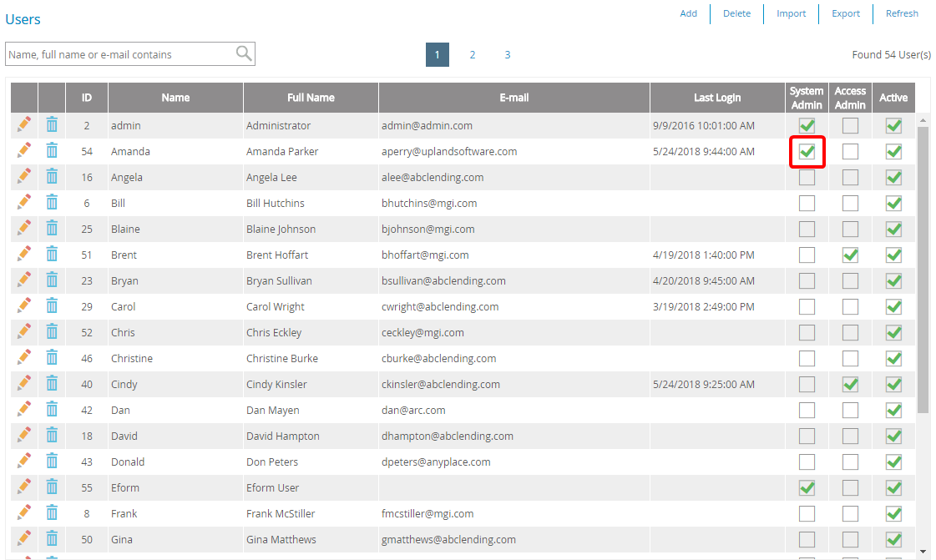Screen dimensions: 936x560
Task: Delete the Carol Wright entry
Action: (x=52, y=305)
